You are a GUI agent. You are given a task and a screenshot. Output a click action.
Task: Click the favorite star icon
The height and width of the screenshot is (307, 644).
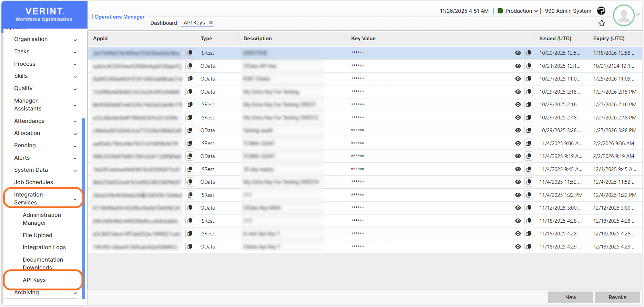602,23
